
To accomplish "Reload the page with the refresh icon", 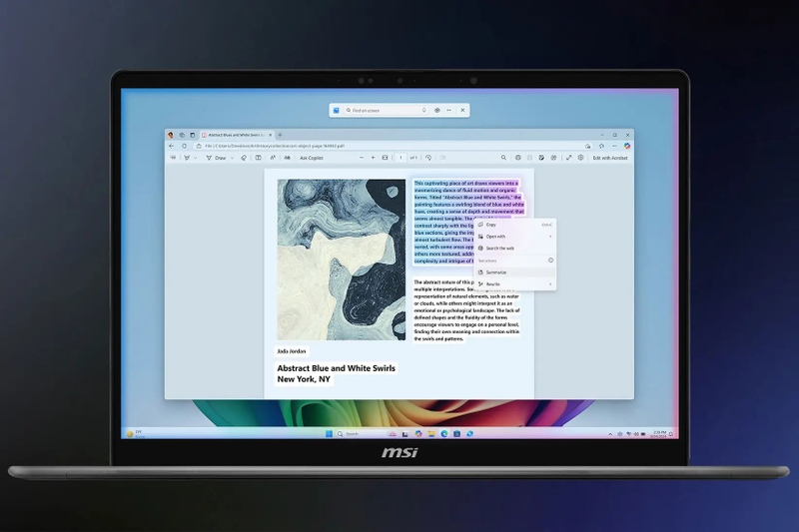I will (184, 146).
